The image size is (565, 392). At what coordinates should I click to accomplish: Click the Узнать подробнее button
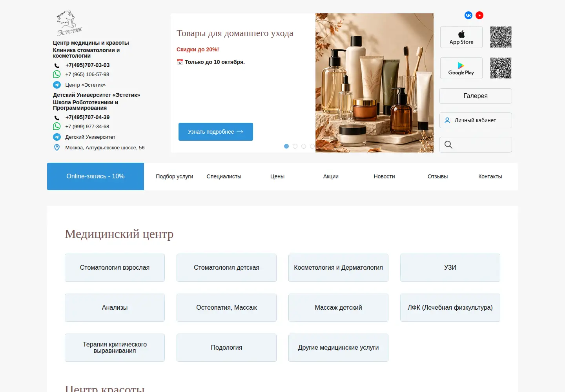216,132
